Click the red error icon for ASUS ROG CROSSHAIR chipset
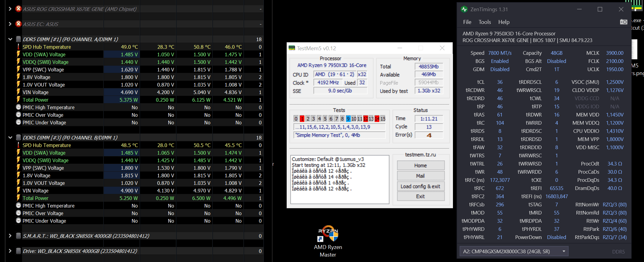Viewport: 644px width, 262px height. point(18,9)
